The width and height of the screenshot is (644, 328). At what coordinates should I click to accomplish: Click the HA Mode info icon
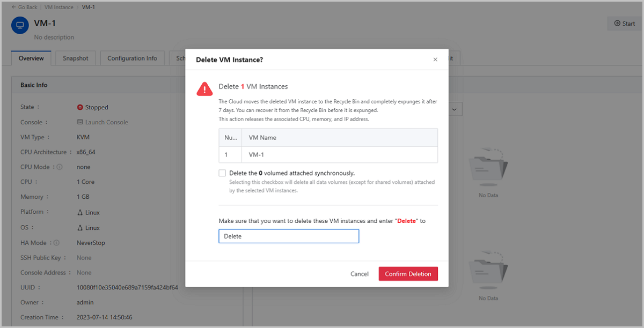(56, 243)
